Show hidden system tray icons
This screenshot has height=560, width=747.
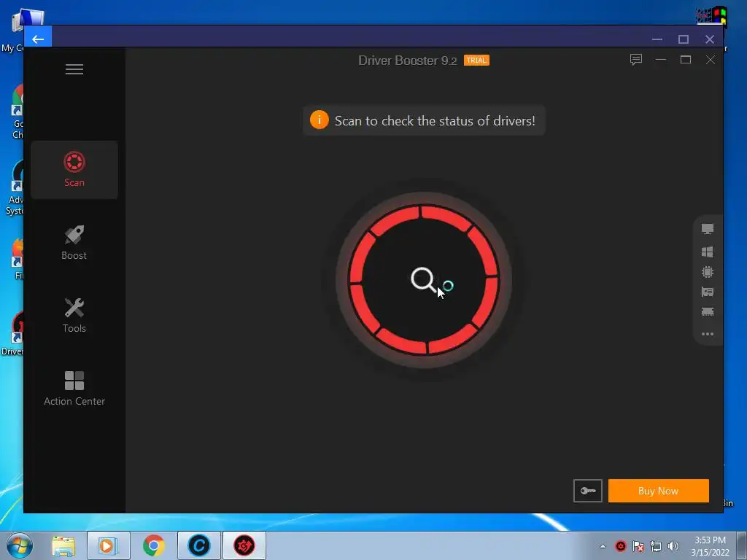(603, 547)
